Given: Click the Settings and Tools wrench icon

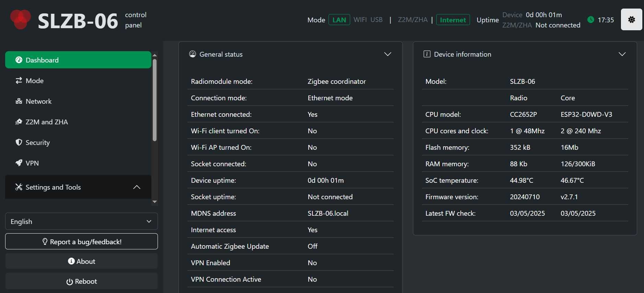Looking at the screenshot, I should click(x=19, y=187).
